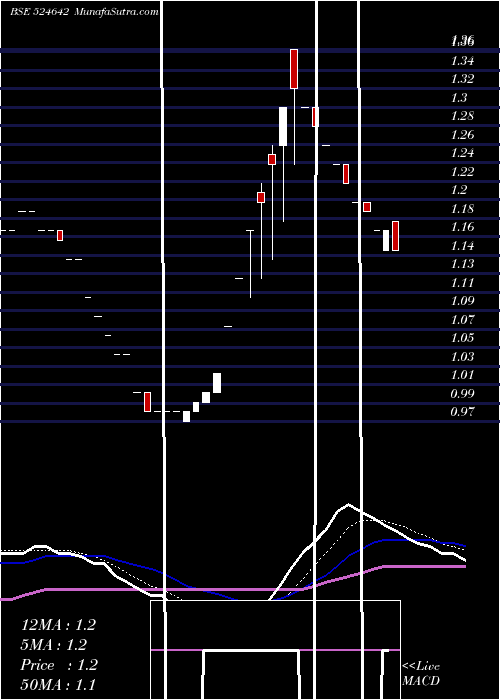Click the 1.01 price axis label
This screenshot has width=500, height=700.
(462, 375)
